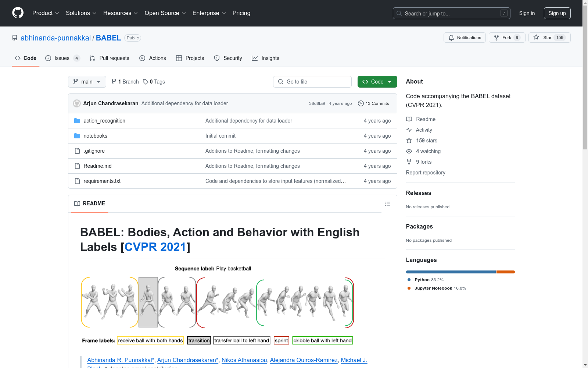Screen dimensions: 588x368
Task: Click the Notifications button
Action: (465, 38)
